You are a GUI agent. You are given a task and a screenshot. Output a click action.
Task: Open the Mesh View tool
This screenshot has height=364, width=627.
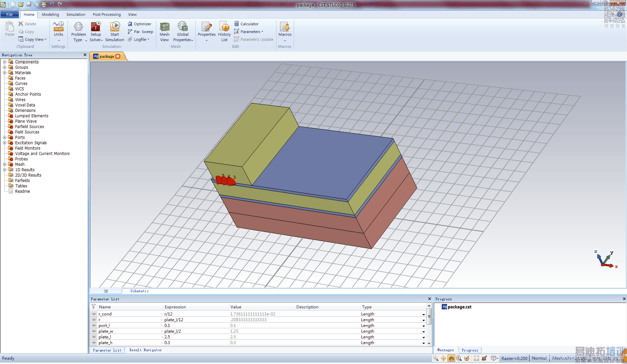164,27
